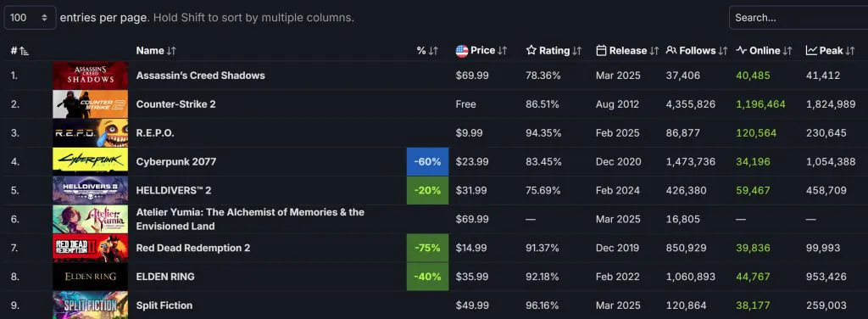
Task: Click the blue -60% discount badge
Action: point(427,162)
